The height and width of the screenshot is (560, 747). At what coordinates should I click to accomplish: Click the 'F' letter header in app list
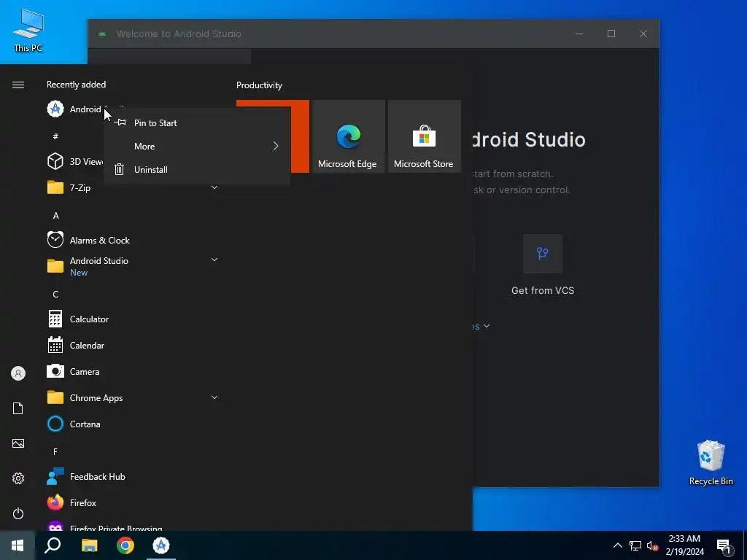click(x=55, y=451)
